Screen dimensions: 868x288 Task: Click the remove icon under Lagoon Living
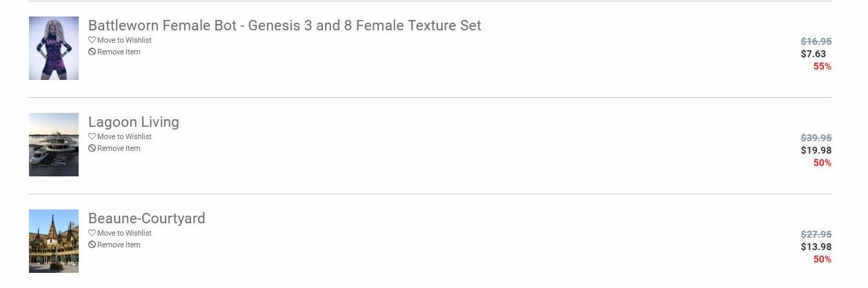92,149
